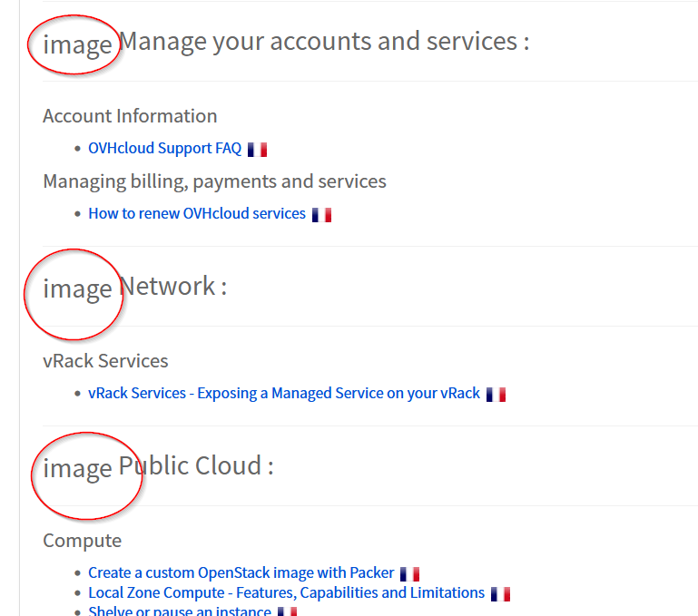Click French flag next to renew services link

click(321, 215)
